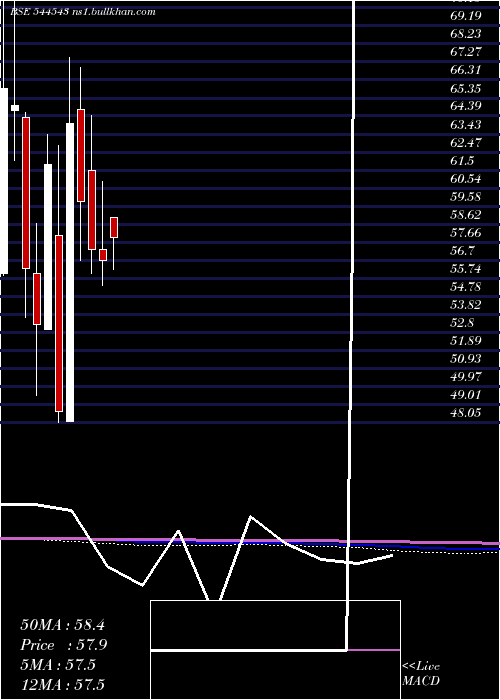Viewport: 500px width, 700px height.
Task: Select the 53.82 price axis label
Action: point(466,305)
